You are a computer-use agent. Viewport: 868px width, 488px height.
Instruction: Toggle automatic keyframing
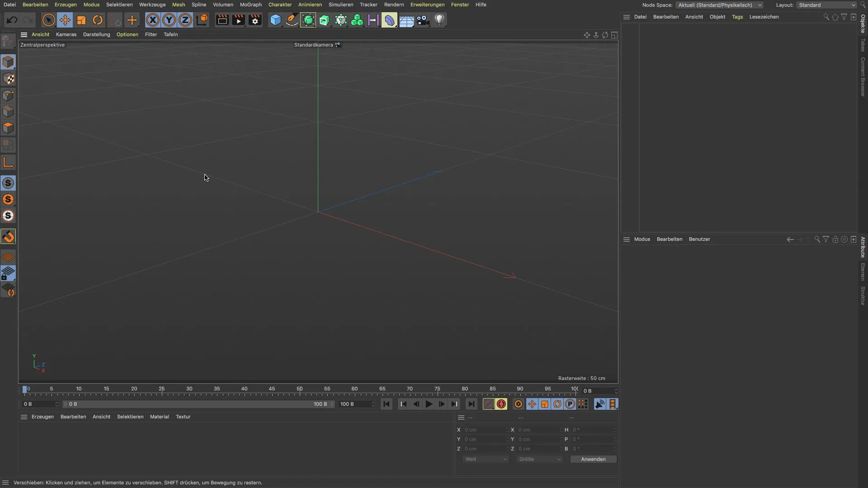click(501, 404)
